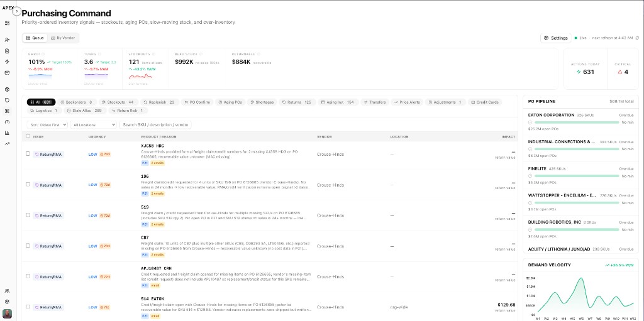Screen dimensions: 644x321
Task: Click the 2 emails badge under SKU 196
Action: coord(157,193)
